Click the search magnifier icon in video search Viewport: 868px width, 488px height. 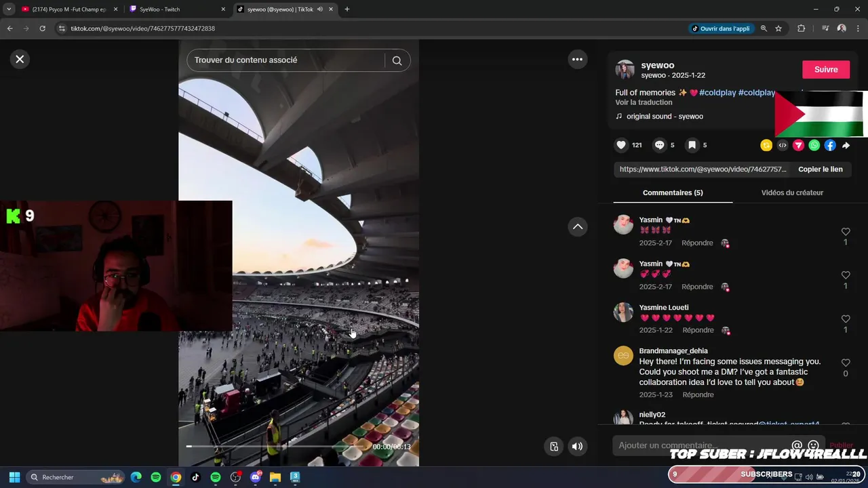pos(397,60)
